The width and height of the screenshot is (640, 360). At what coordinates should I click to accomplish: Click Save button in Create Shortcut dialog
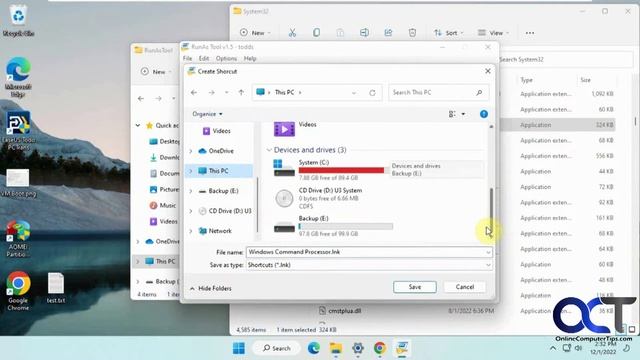point(415,287)
